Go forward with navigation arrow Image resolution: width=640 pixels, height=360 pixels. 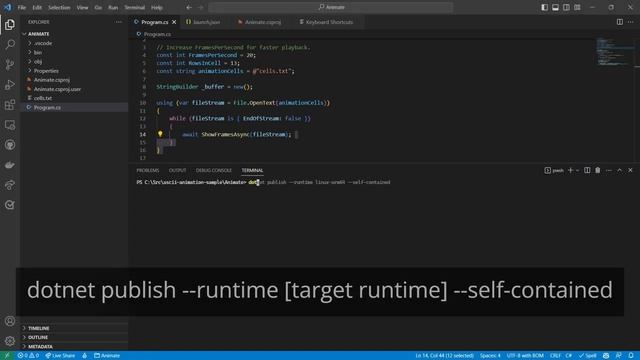pos(200,7)
